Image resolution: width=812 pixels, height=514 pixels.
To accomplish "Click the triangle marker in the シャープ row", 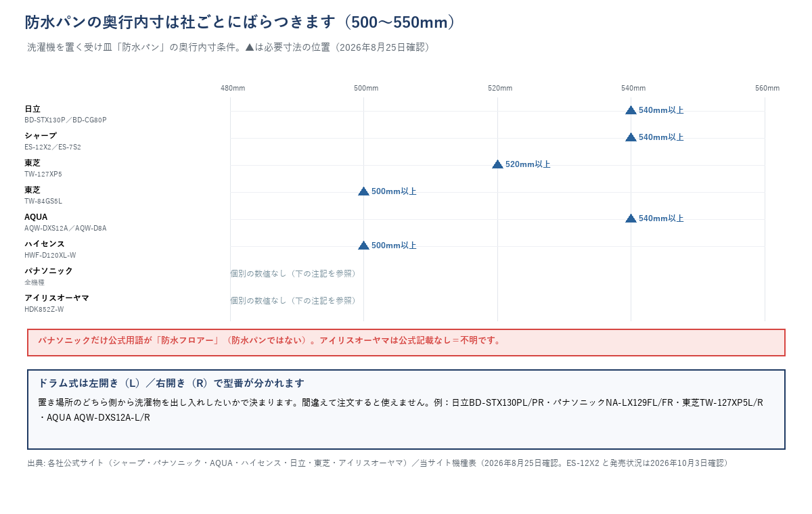I will pyautogui.click(x=631, y=137).
